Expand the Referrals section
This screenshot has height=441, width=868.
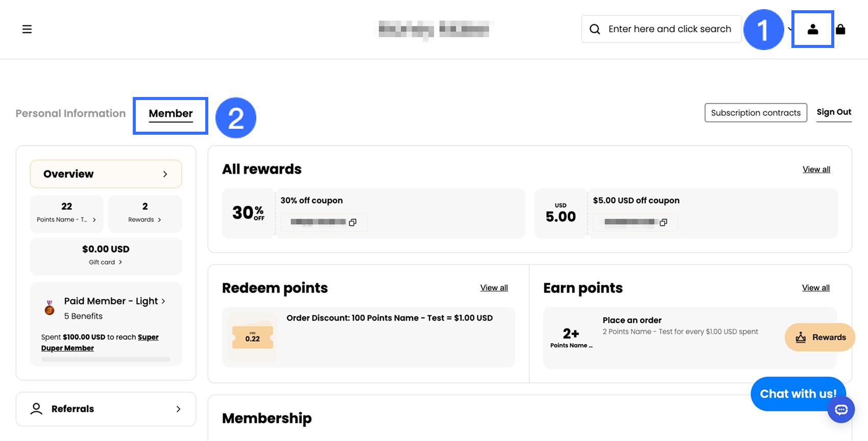tap(106, 409)
